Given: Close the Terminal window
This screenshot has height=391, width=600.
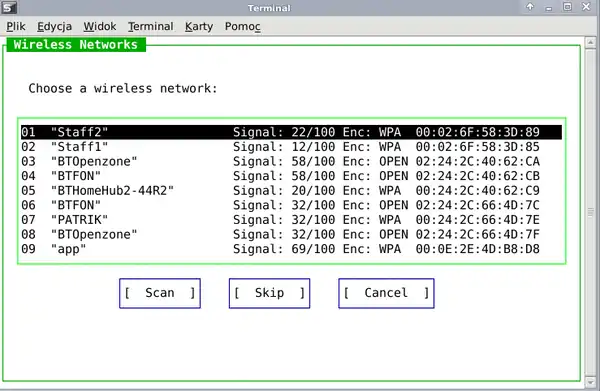Looking at the screenshot, I should [586, 7].
